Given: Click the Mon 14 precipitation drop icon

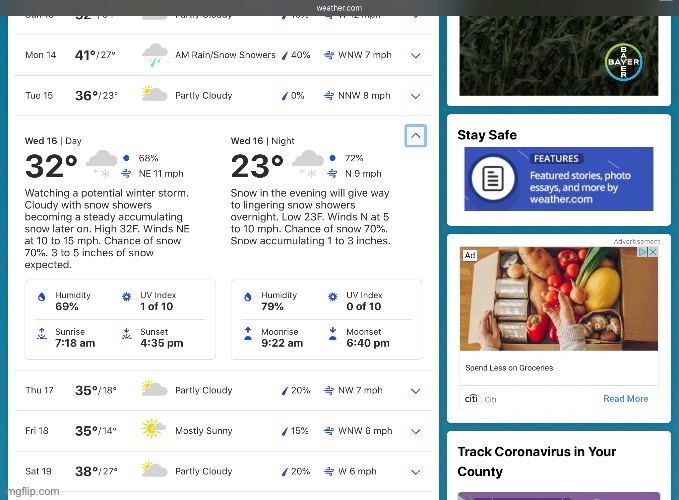Looking at the screenshot, I should pyautogui.click(x=285, y=55).
